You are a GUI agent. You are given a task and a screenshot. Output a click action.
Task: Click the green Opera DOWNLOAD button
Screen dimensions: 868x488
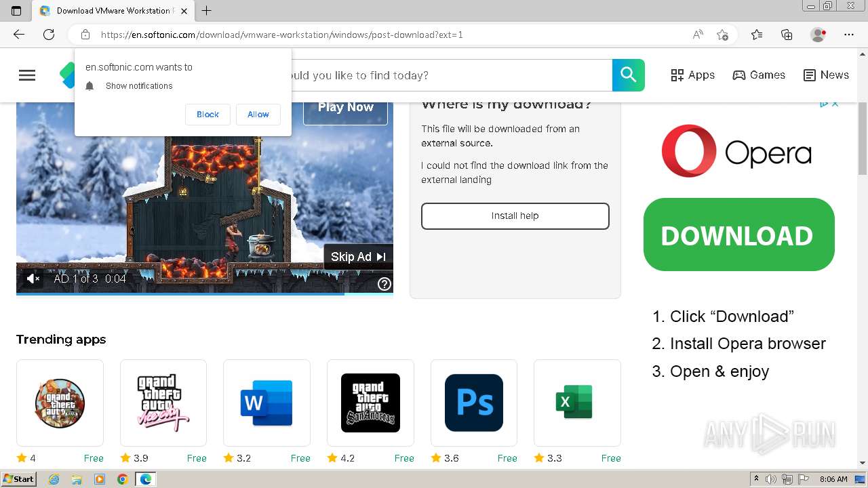tap(739, 235)
